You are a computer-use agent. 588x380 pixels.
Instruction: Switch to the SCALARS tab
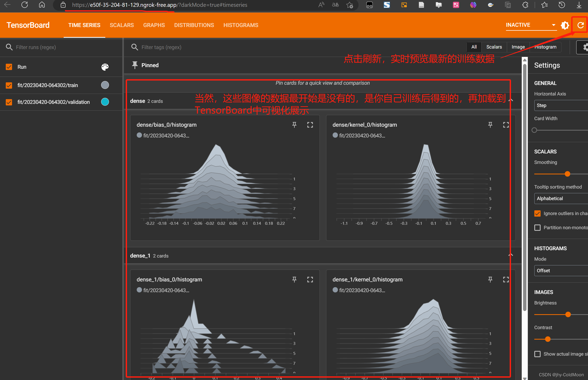pos(122,25)
